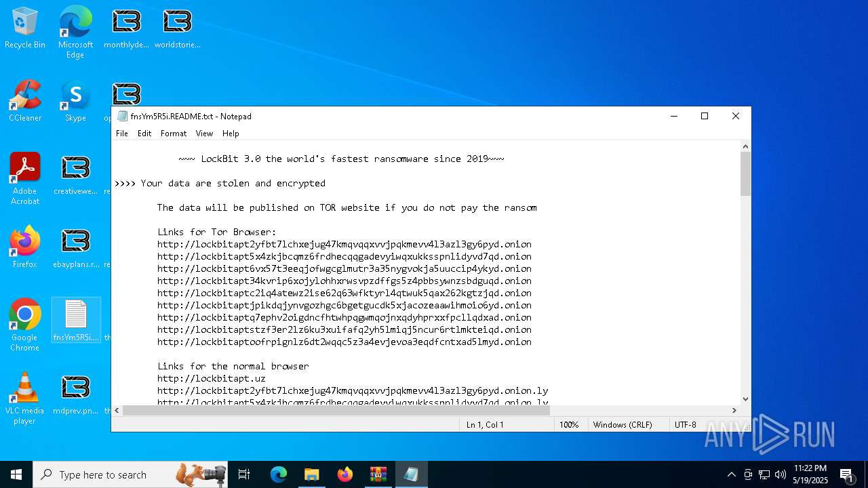
Task: Open CCleaner desktop shortcut
Action: 25,102
